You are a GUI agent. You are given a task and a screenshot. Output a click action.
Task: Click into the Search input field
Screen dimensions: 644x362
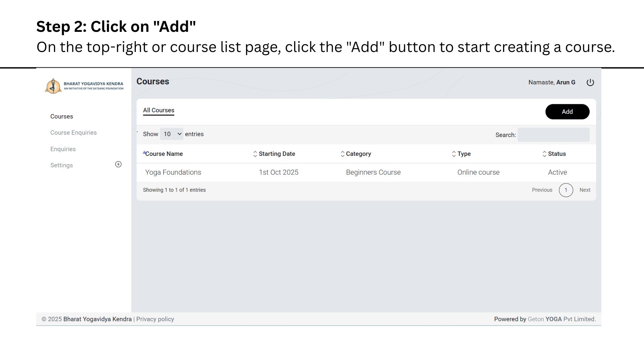click(553, 135)
